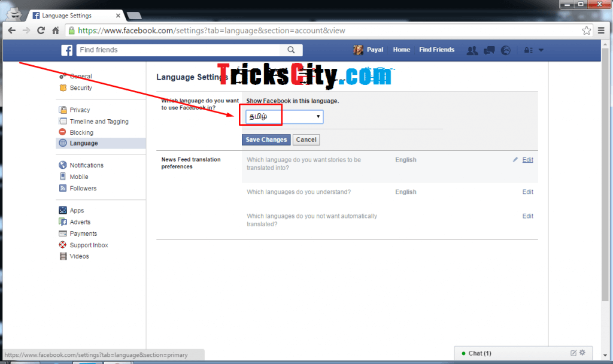Select Language in settings sidebar
Screen dimensions: 613x364
(x=101, y=143)
